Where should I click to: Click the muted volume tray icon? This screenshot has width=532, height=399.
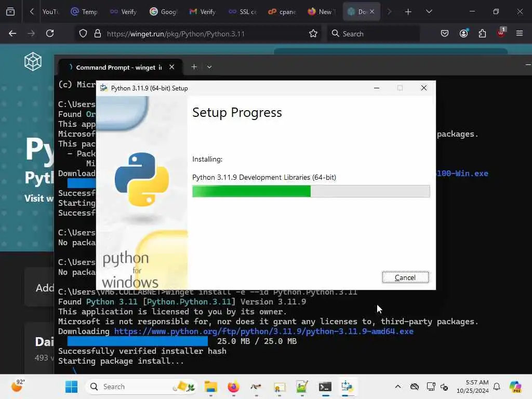click(x=444, y=387)
